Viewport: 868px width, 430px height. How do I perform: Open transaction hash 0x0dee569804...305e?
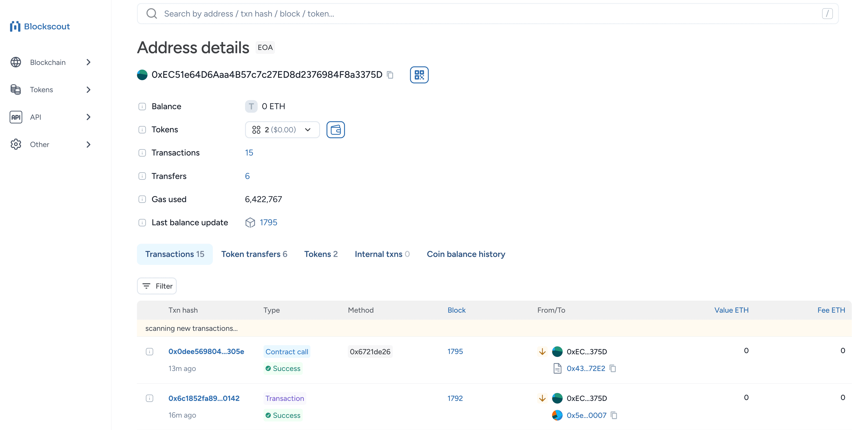(206, 352)
